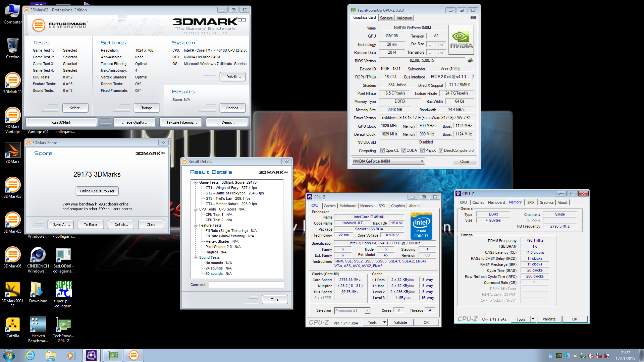The image size is (644, 362).
Task: Switch to the Validation tab in GPU-Z
Action: pos(404,18)
